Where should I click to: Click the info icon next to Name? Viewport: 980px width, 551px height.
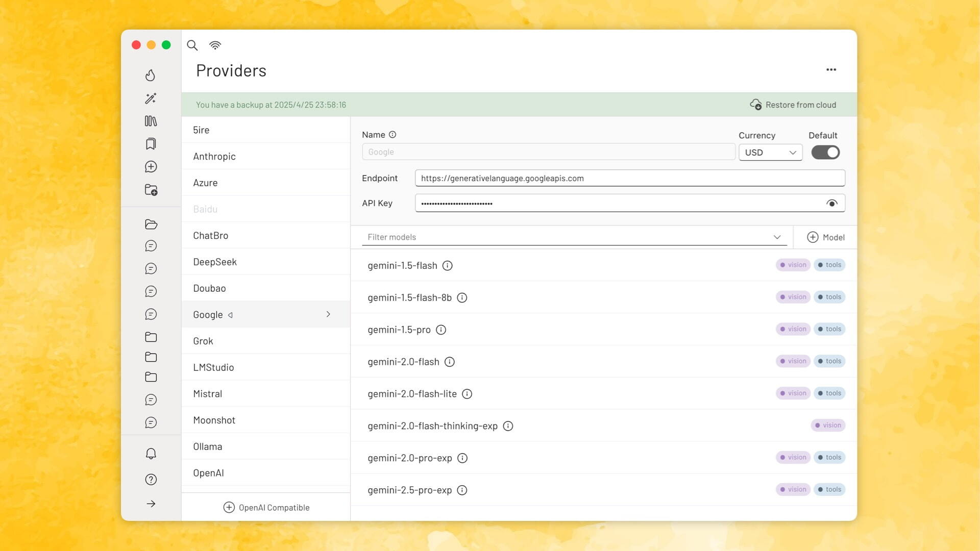point(393,135)
